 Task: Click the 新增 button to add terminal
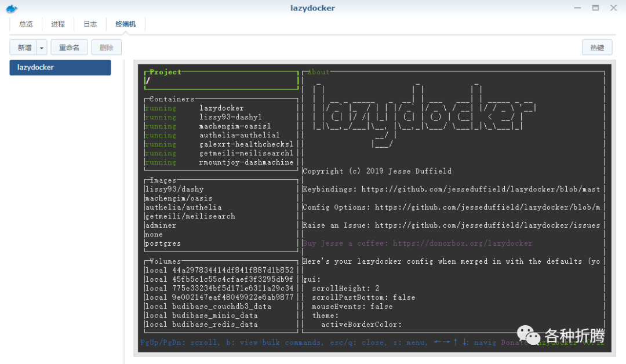24,47
